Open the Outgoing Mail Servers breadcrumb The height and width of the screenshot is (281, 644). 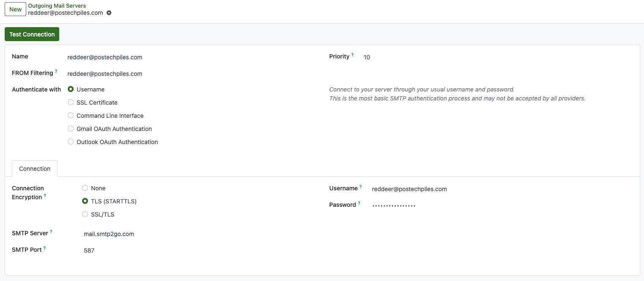pos(57,6)
